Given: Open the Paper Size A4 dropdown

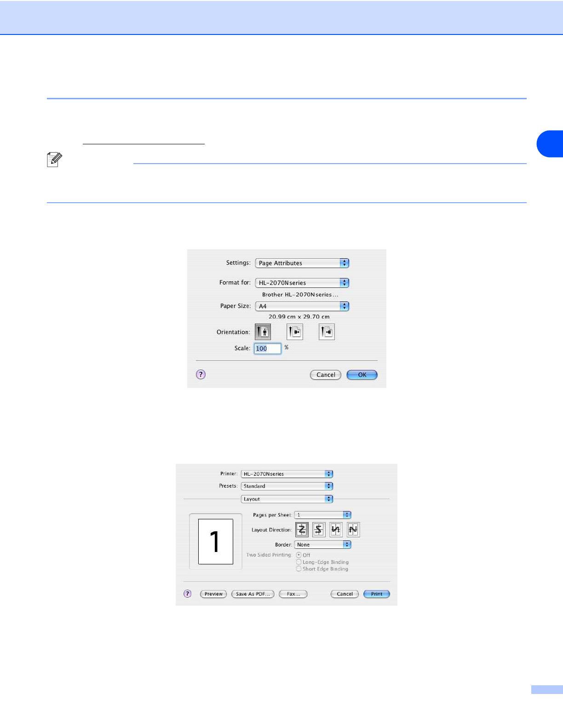Looking at the screenshot, I should click(x=302, y=306).
